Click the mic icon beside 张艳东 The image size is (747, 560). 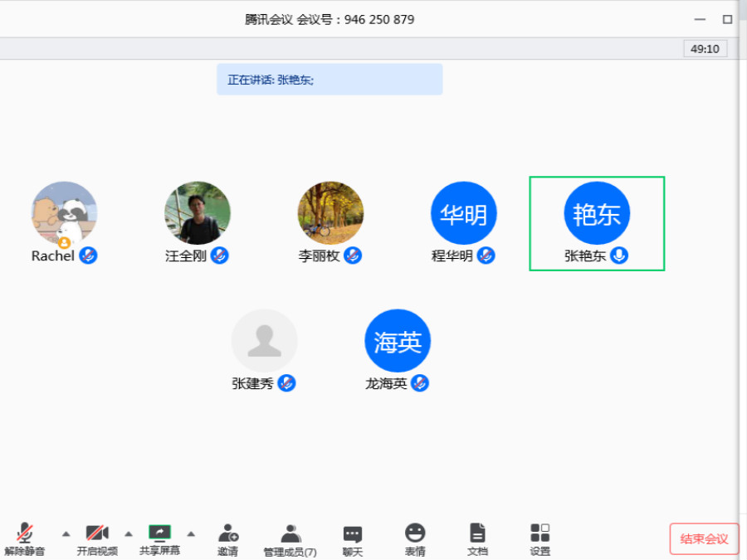point(619,256)
